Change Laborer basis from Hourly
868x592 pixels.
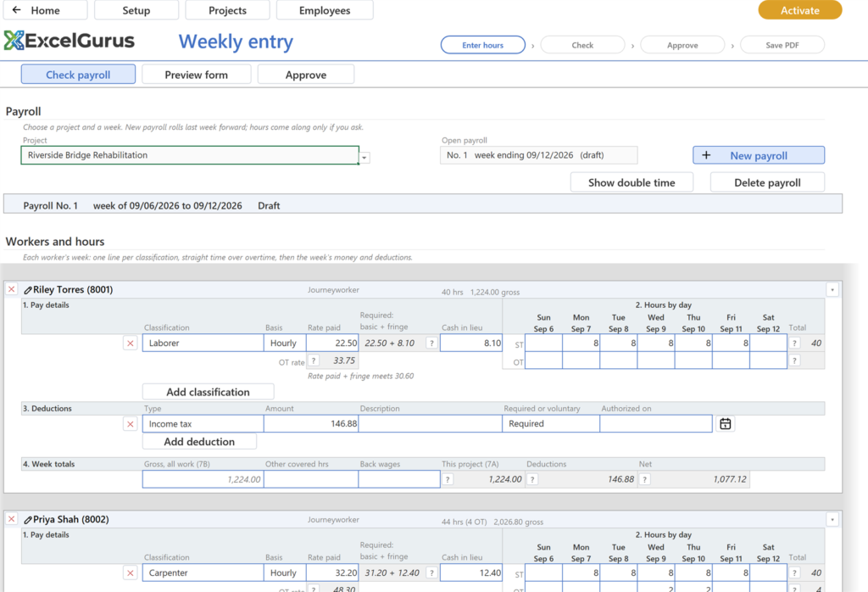coord(285,343)
